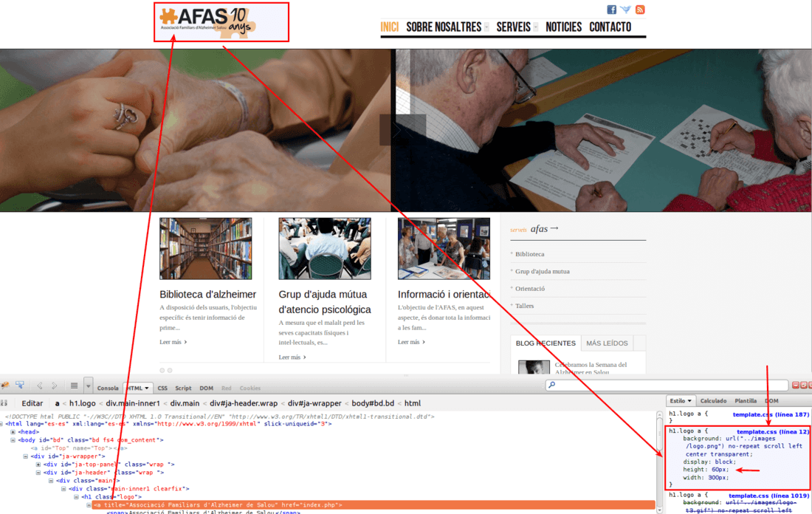Open SOBRE NOSALTRES menu
The image size is (812, 514).
[x=444, y=27]
